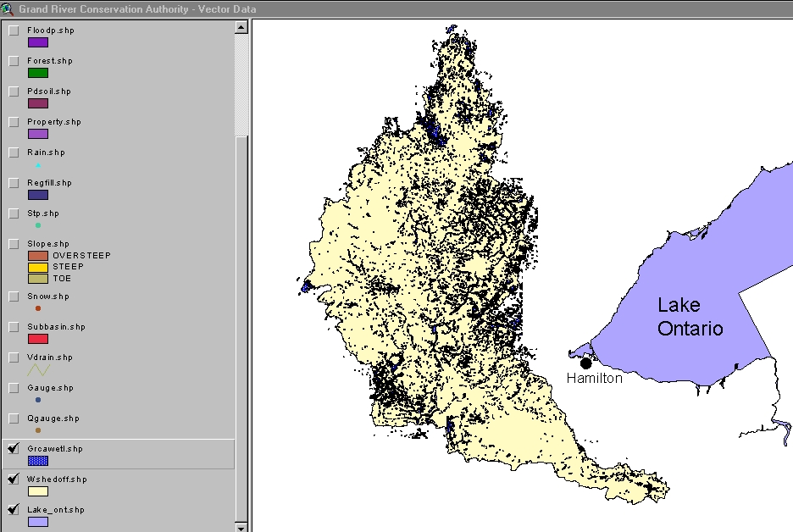The height and width of the screenshot is (532, 793).
Task: Click the lavender Lake_ont.shp swatch
Action: [38, 522]
